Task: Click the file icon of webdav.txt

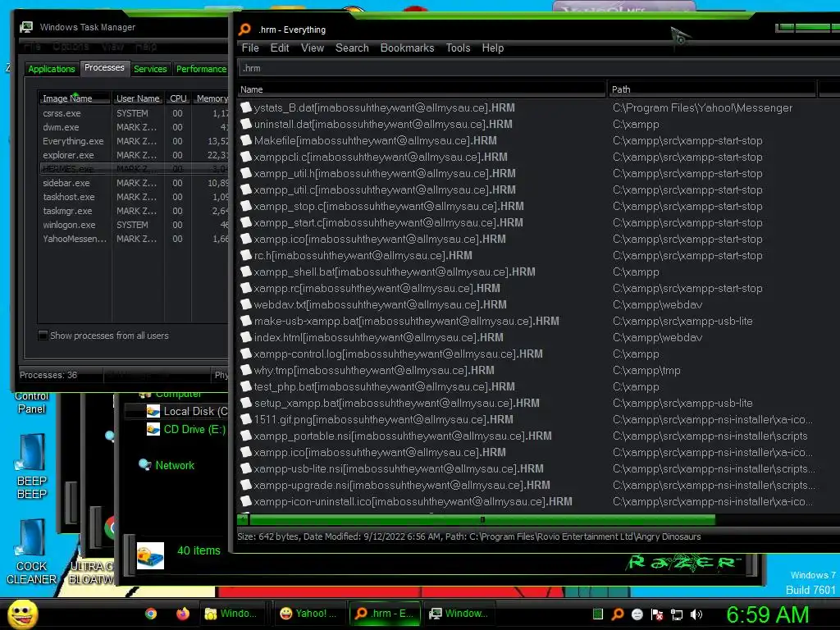Action: [x=246, y=305]
